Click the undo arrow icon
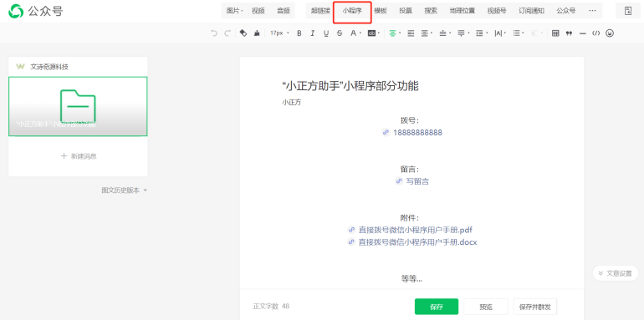644x320 pixels. pos(213,33)
